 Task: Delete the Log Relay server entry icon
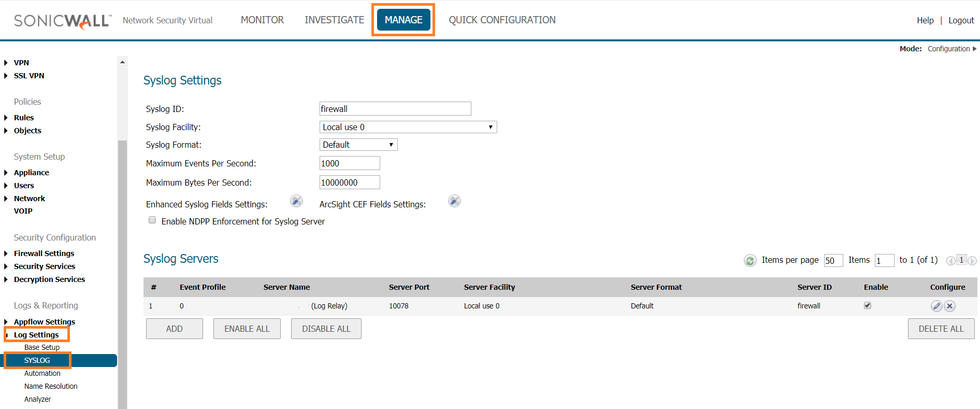949,306
